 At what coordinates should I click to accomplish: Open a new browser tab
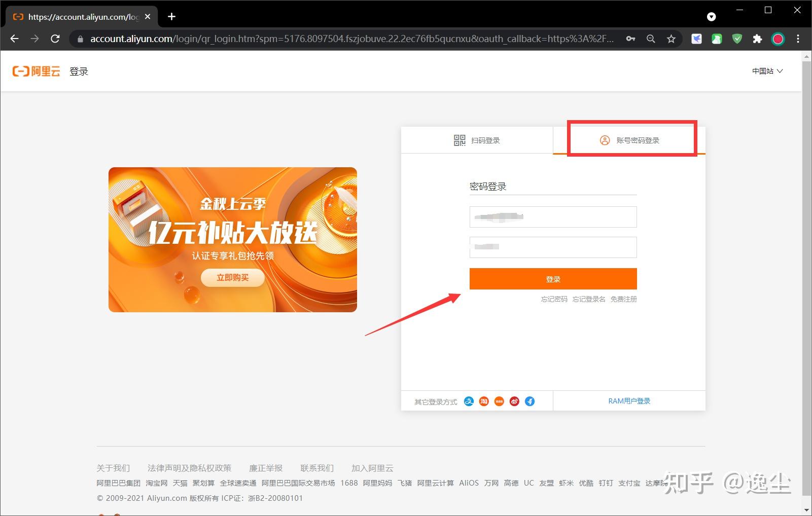coord(172,17)
